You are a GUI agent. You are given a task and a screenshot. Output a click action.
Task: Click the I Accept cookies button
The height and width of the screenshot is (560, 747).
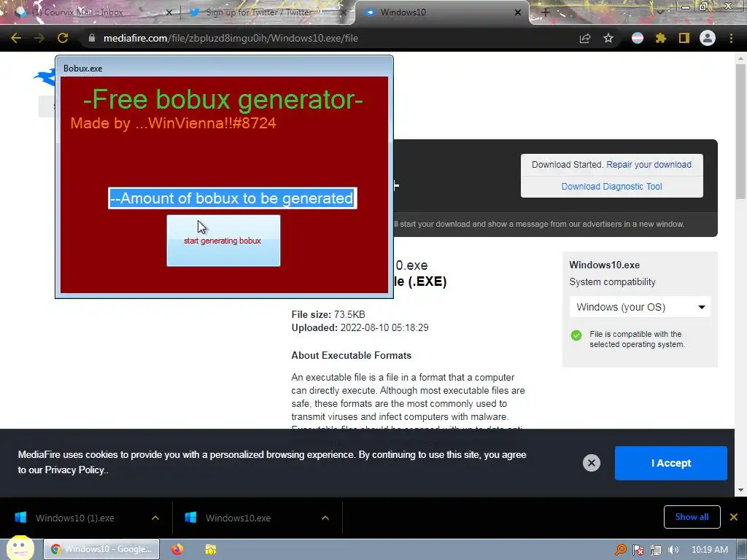coord(671,463)
